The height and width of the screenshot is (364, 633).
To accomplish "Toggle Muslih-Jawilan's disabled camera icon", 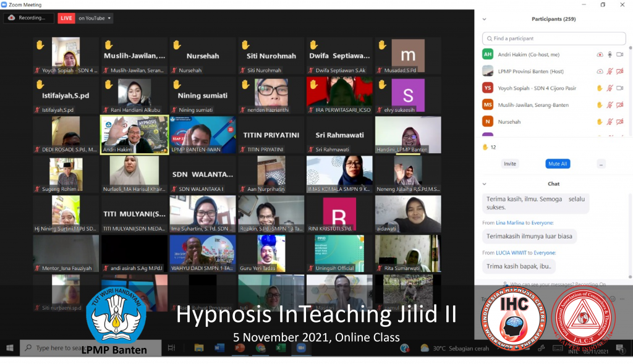I will tap(620, 105).
